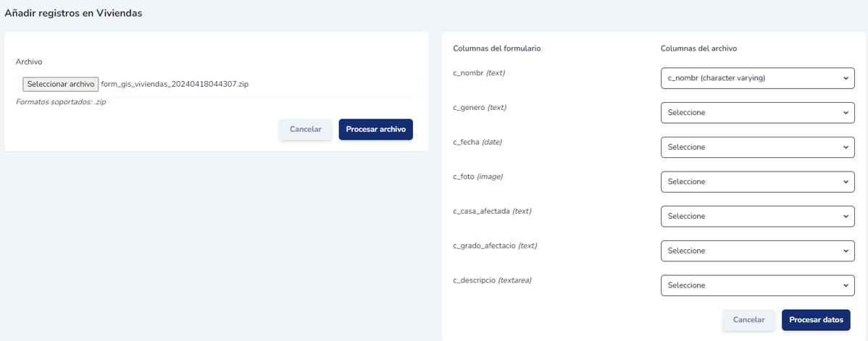Open the c_grado_afectacio column selector
The width and height of the screenshot is (868, 341).
(757, 251)
